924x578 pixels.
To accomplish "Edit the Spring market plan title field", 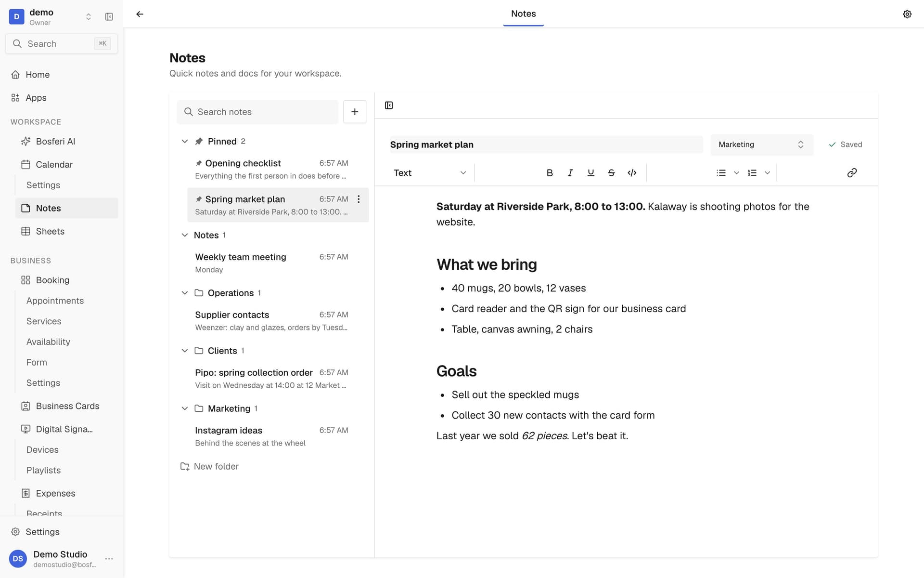I will tap(546, 144).
